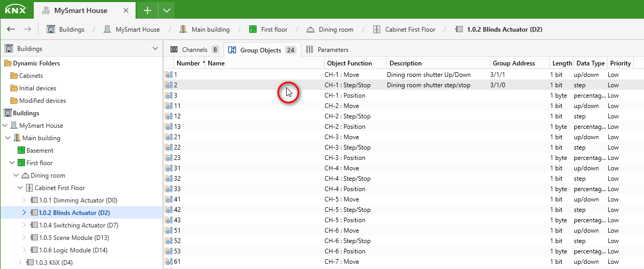Collapse MySmart House tree node
The image size is (644, 269).
(6, 126)
